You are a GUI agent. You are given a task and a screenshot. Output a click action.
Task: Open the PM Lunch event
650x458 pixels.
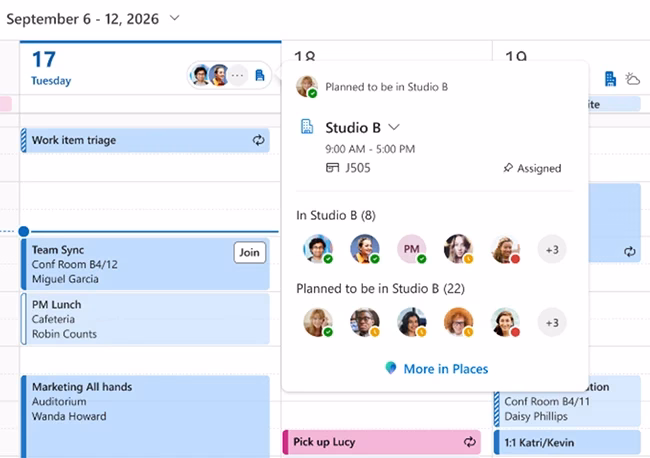[x=145, y=319]
